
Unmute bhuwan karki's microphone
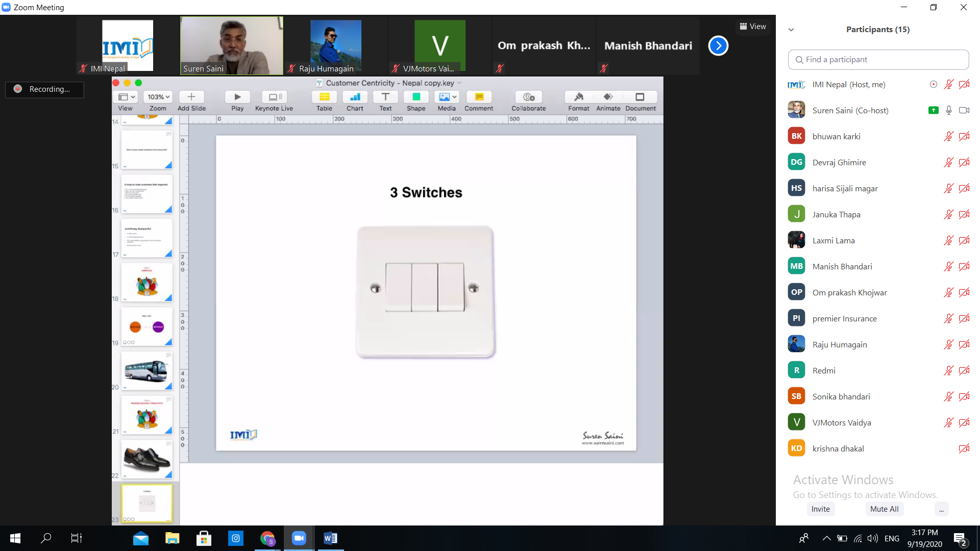tap(948, 136)
